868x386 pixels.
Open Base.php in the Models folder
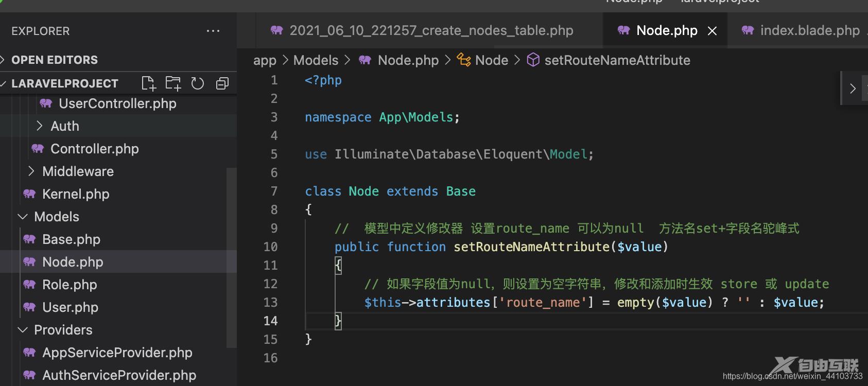pos(71,239)
